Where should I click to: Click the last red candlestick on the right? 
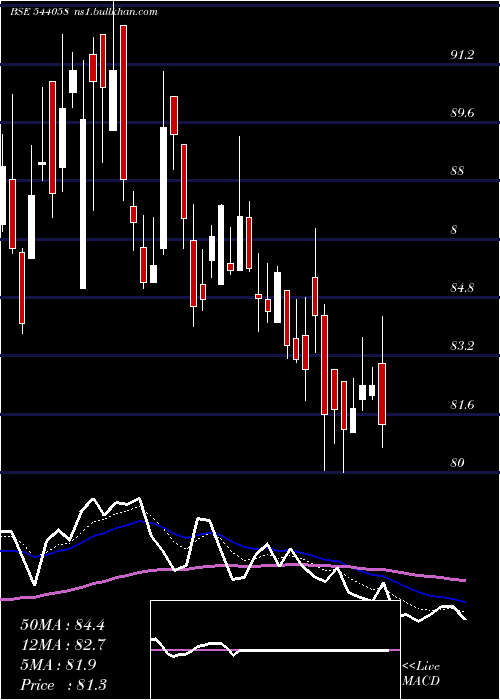pyautogui.click(x=382, y=394)
